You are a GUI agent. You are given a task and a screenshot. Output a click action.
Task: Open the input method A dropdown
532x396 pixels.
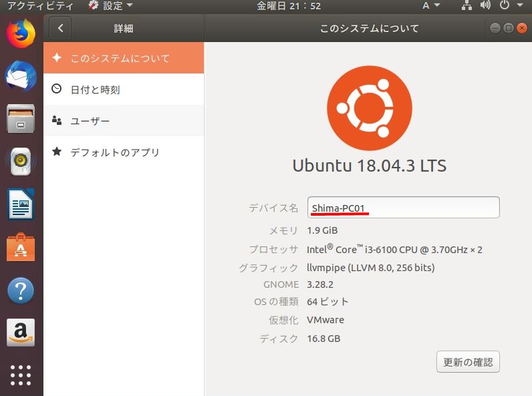click(x=431, y=5)
